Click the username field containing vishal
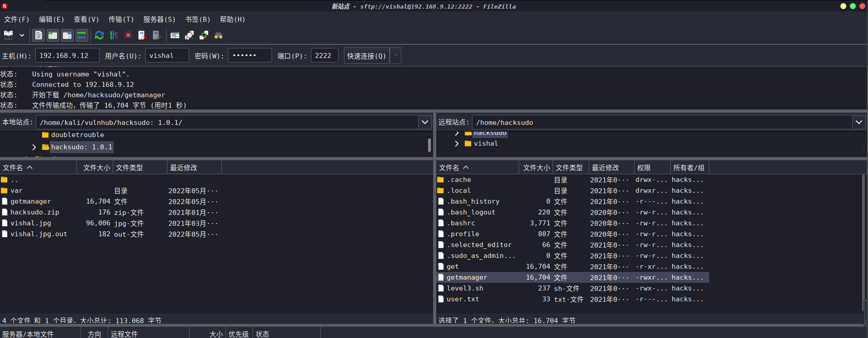Screen dimensions: 868x338 tap(167, 55)
